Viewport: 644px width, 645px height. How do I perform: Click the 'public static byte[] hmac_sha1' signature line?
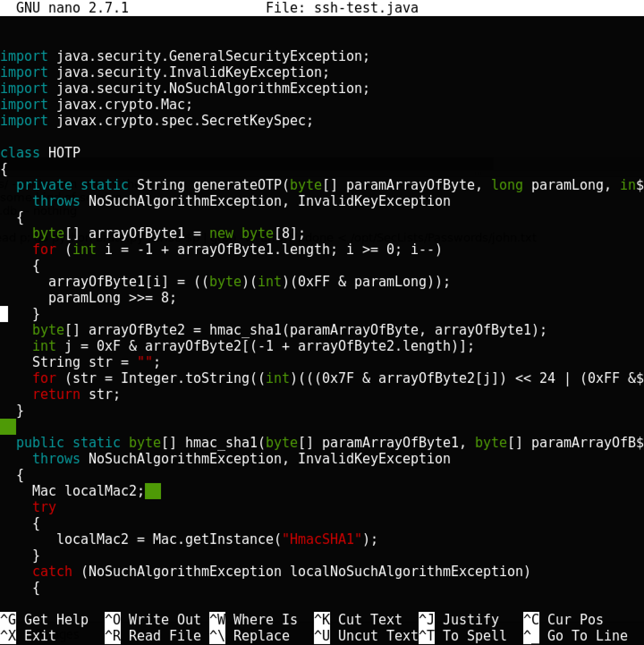tap(330, 442)
